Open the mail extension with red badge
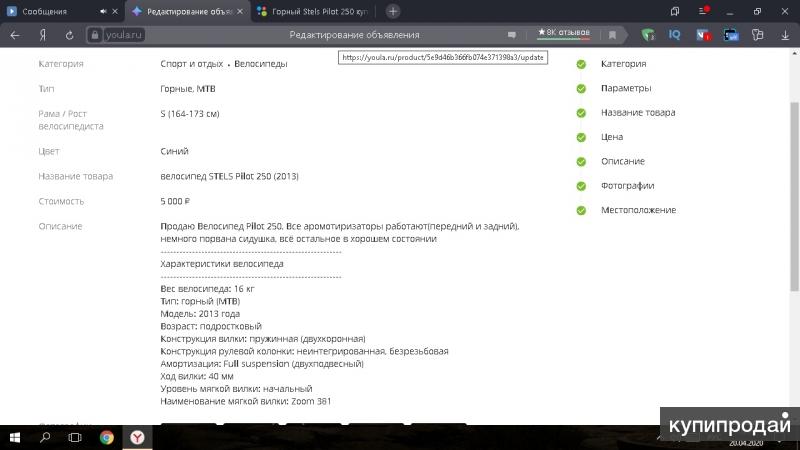This screenshot has height=450, width=800. (704, 35)
